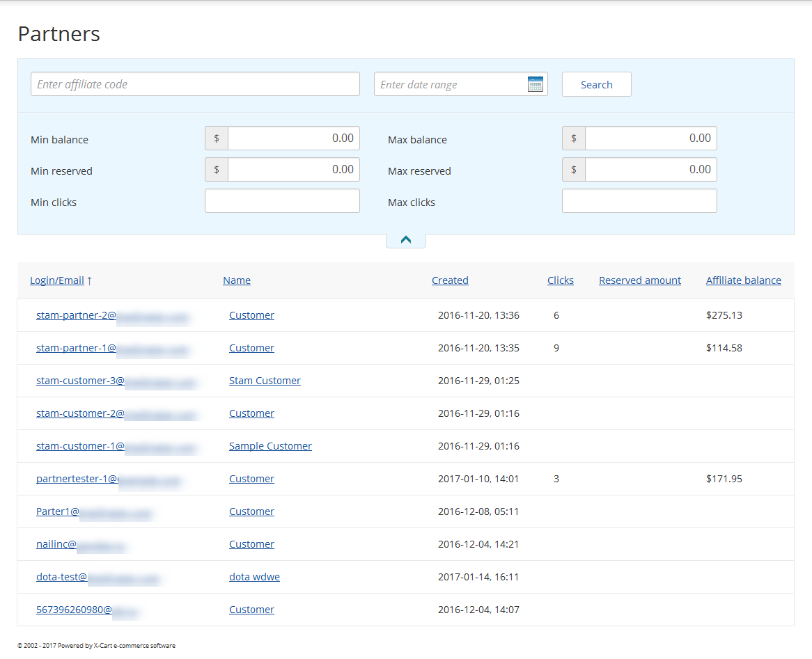Image resolution: width=812 pixels, height=659 pixels.
Task: Open the dota wdwe profile link
Action: [x=254, y=577]
